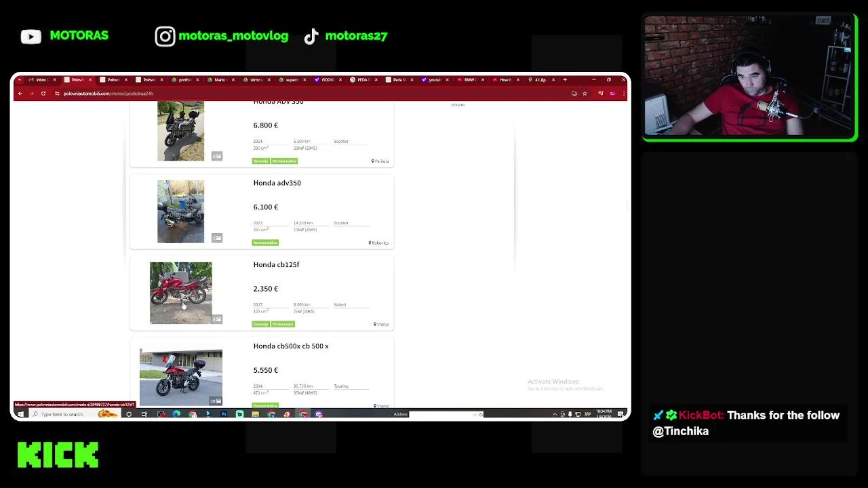This screenshot has height=488, width=868.
Task: View the Honda cb500x motorcycle photo
Action: click(181, 378)
